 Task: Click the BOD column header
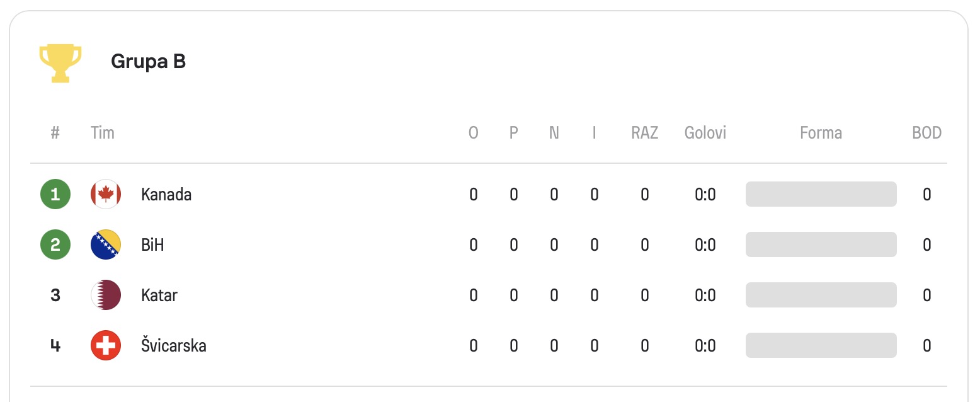click(x=926, y=133)
